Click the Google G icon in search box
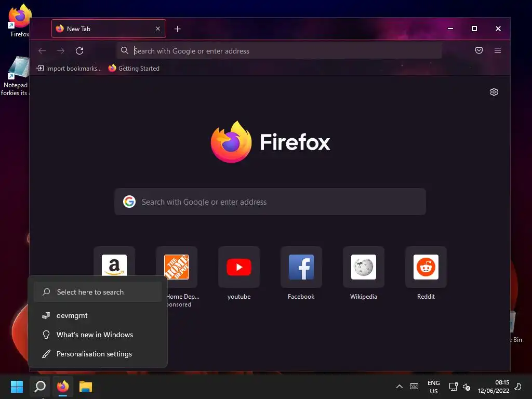 (129, 202)
